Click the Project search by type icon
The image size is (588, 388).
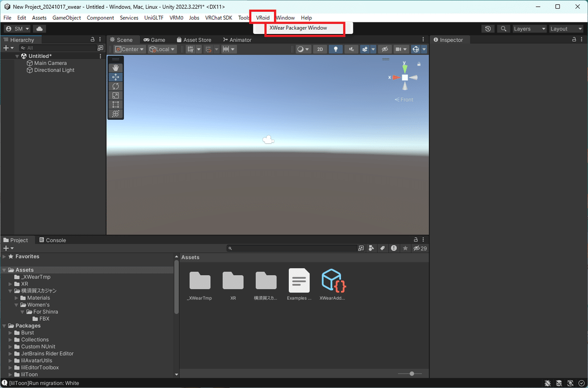click(x=371, y=248)
